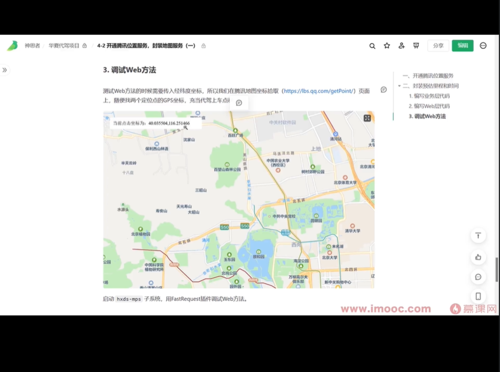Start presentation mode icon
The height and width of the screenshot is (372, 500).
tap(416, 45)
